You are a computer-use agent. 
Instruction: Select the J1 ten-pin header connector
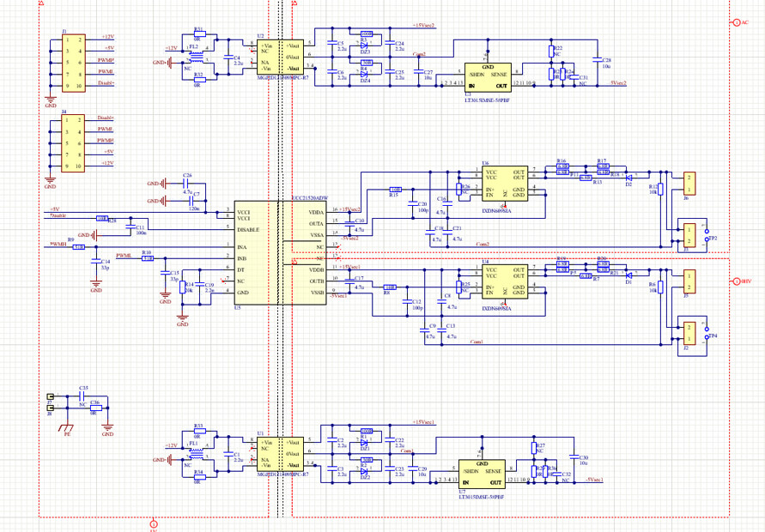[x=74, y=63]
